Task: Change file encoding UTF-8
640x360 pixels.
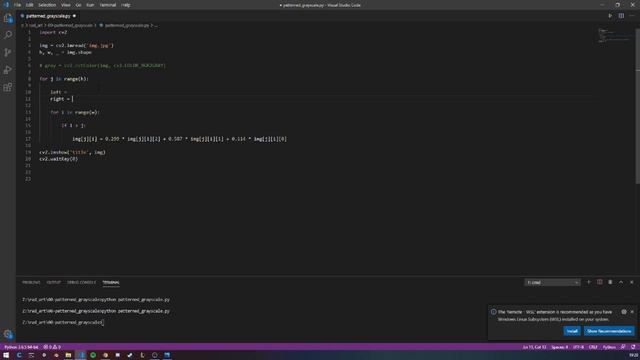Action: coord(578,347)
